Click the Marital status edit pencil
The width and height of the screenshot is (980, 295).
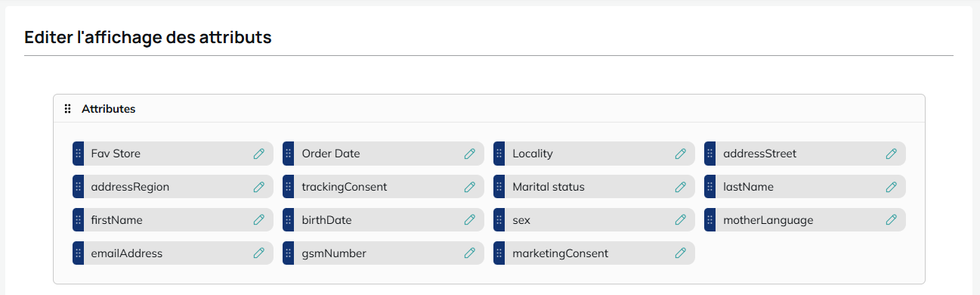pos(681,187)
